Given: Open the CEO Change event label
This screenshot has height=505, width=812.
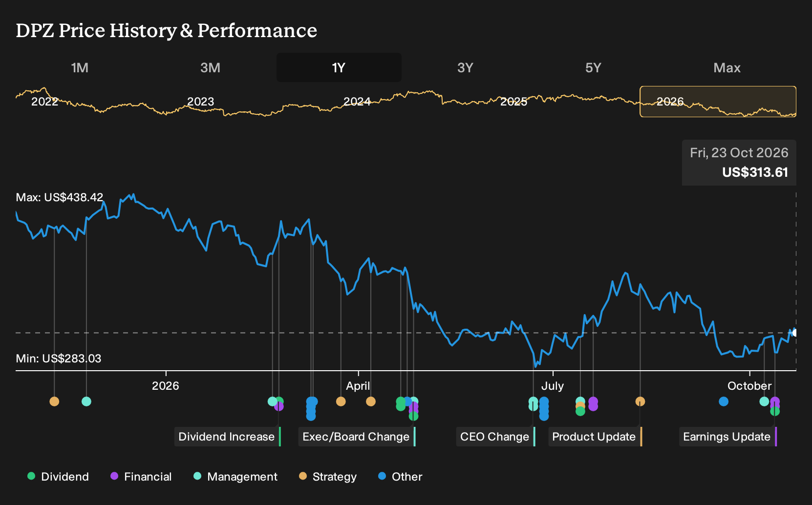Looking at the screenshot, I should pos(496,437).
